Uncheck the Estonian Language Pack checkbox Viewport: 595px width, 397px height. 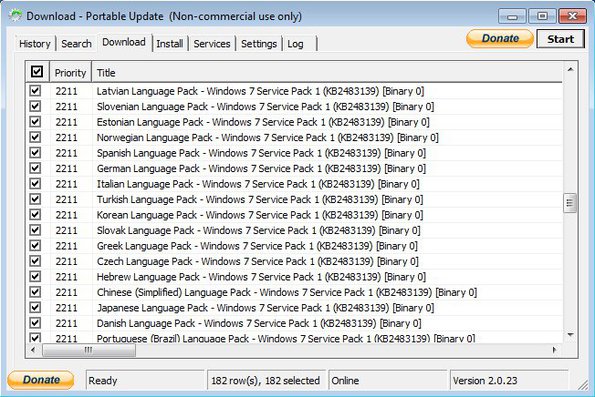(x=35, y=122)
